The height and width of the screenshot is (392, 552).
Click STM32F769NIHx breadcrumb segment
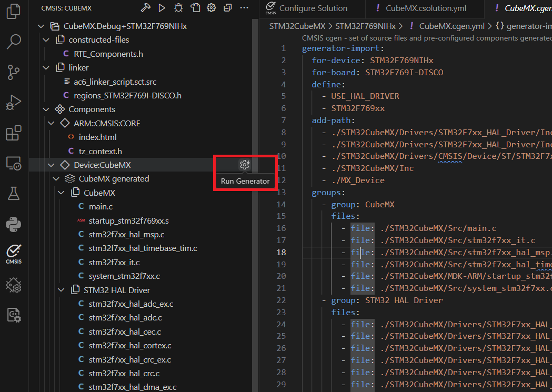tap(365, 26)
